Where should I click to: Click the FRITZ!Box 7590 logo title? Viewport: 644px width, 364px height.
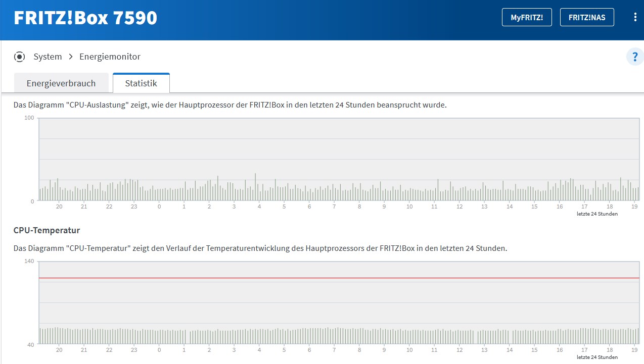(85, 18)
